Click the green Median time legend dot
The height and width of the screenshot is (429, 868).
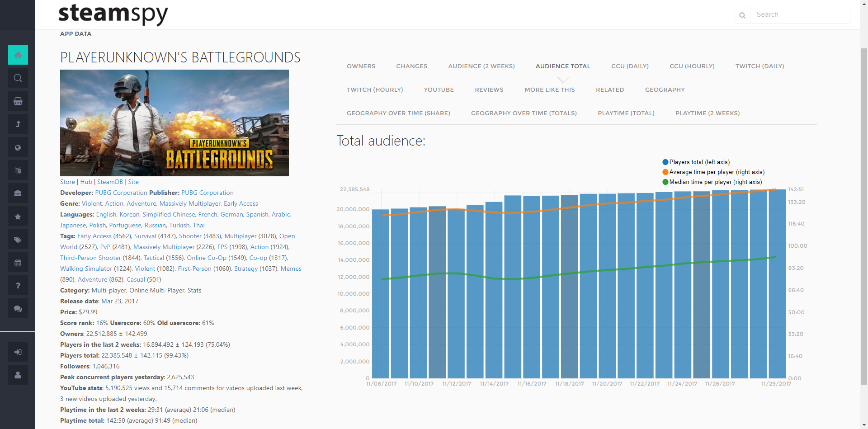665,182
